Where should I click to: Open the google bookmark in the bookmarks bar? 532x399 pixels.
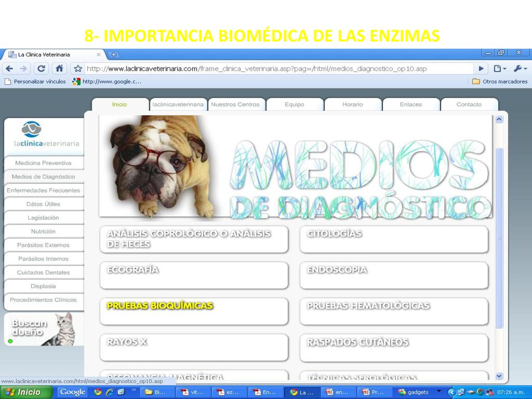[x=107, y=82]
